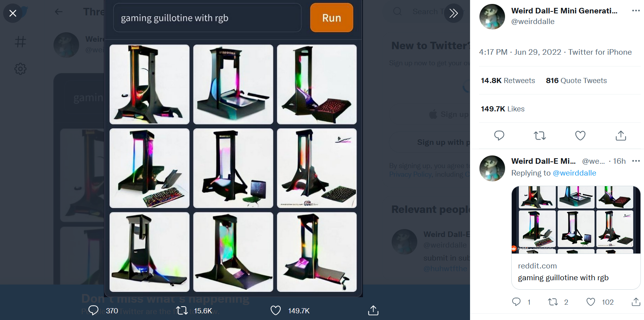Open more options on the reply tweet
644x320 pixels.
click(x=636, y=161)
